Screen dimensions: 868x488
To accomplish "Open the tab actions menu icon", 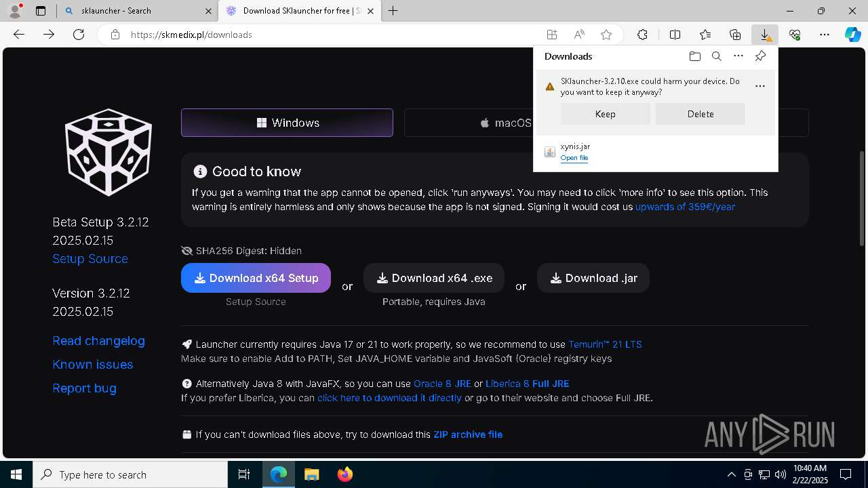I will click(41, 11).
